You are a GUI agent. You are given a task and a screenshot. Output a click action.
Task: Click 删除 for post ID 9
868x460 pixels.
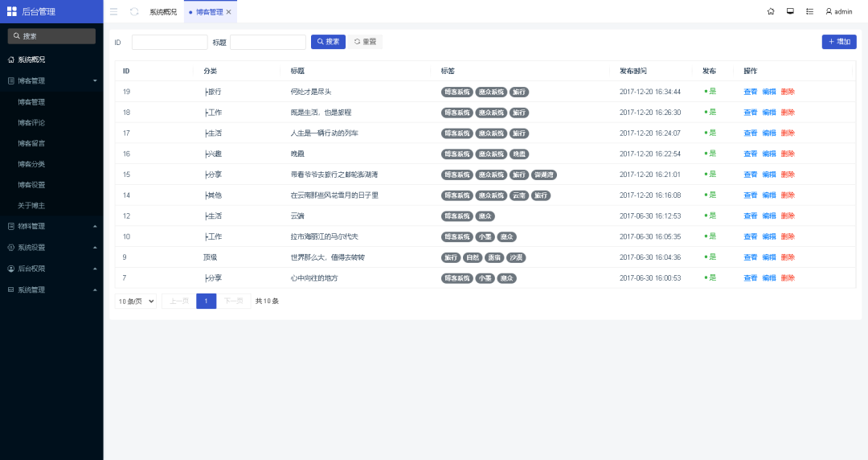788,257
